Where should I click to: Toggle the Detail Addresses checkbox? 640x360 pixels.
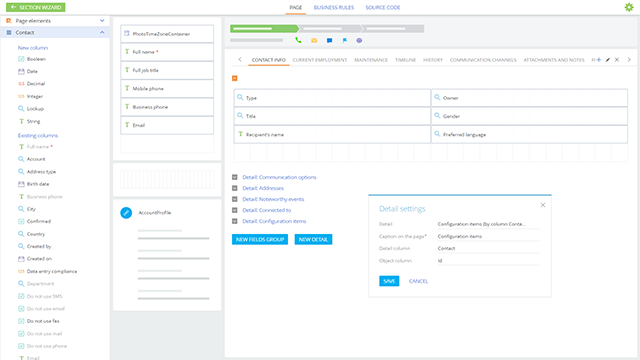coord(235,188)
